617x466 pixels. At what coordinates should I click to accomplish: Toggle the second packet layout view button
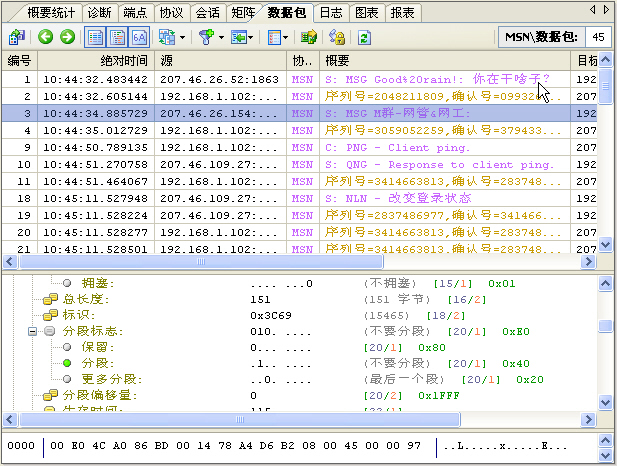(x=117, y=37)
